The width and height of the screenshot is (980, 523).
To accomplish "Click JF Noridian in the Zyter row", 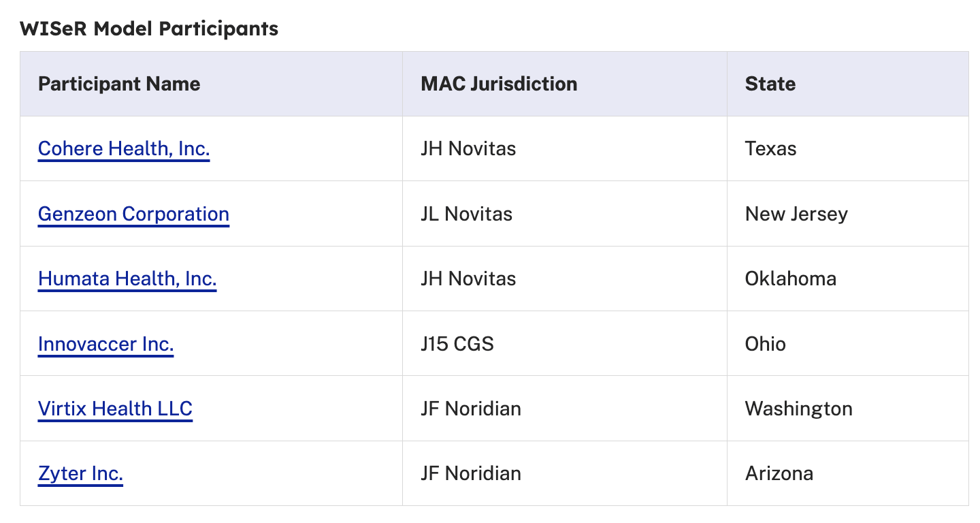I will [x=471, y=473].
